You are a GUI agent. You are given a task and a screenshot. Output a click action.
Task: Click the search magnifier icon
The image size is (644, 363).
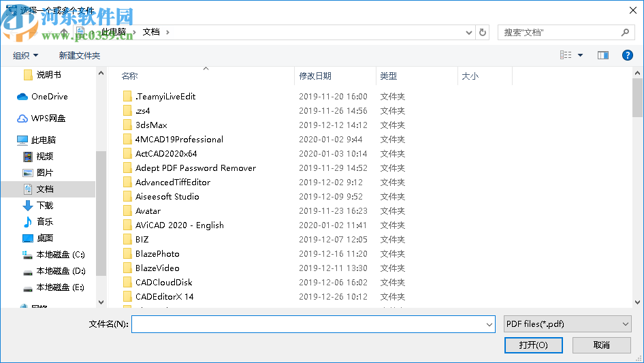tap(625, 32)
